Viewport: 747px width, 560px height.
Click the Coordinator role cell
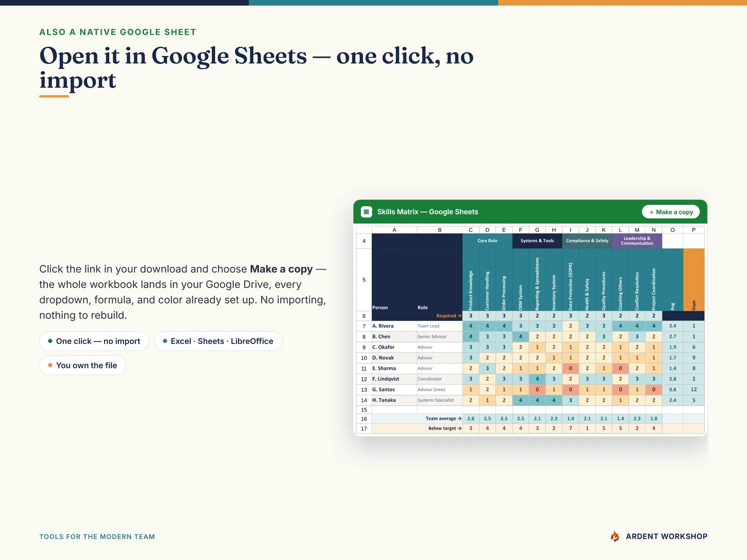(440, 379)
